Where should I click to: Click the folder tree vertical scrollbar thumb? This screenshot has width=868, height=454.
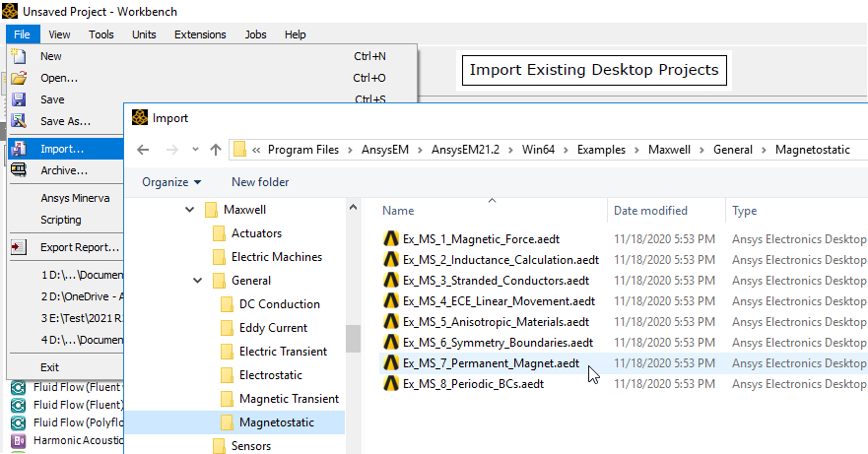pyautogui.click(x=353, y=339)
